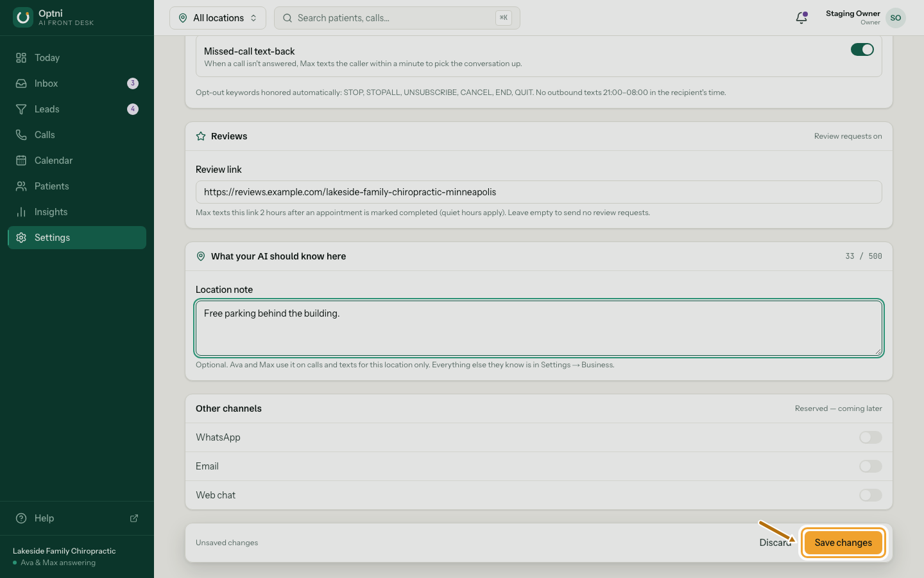Grab the textarea resize handle corner
The height and width of the screenshot is (578, 924).
pyautogui.click(x=878, y=351)
